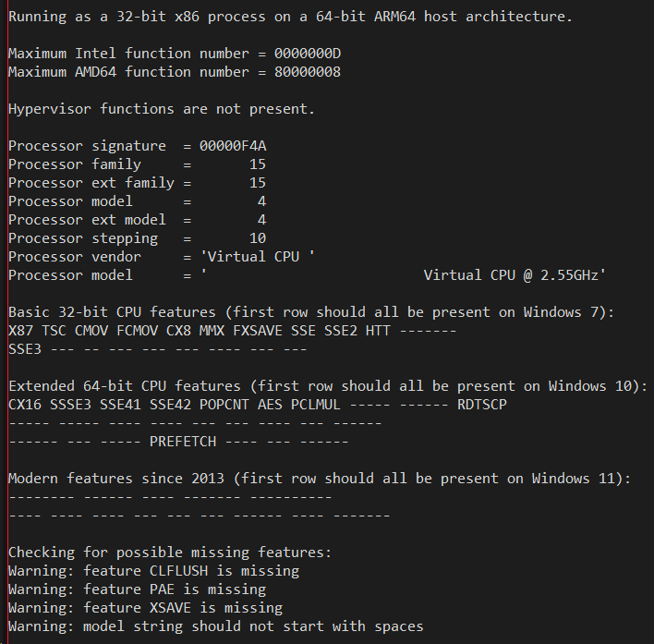Click the SSE3 feature entry
This screenshot has height=644, width=654.
tap(25, 348)
